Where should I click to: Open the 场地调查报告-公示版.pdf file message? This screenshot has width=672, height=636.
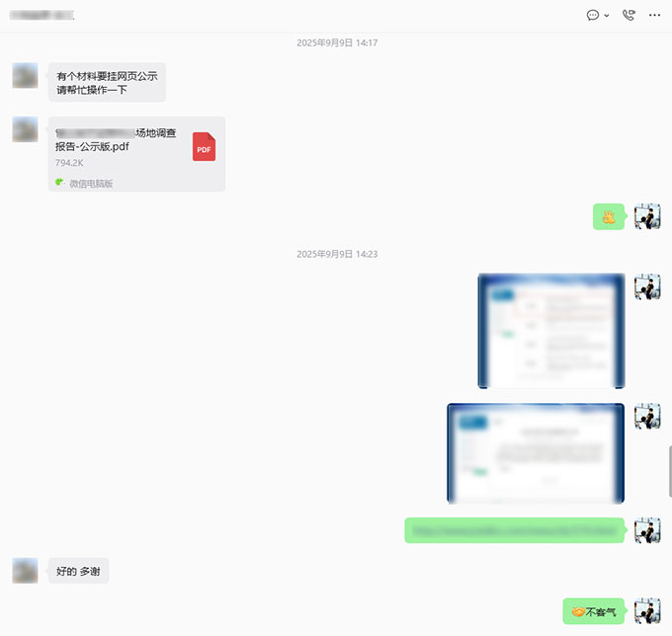point(136,154)
